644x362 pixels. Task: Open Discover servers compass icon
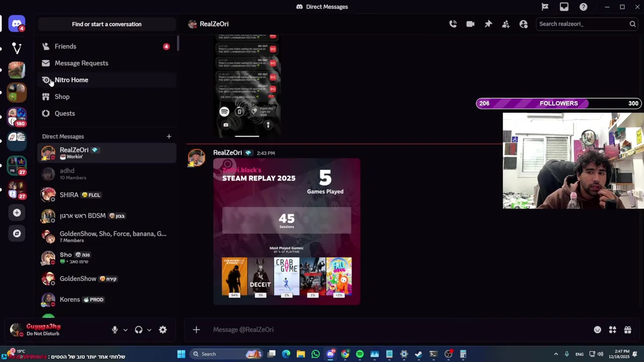pyautogui.click(x=17, y=233)
